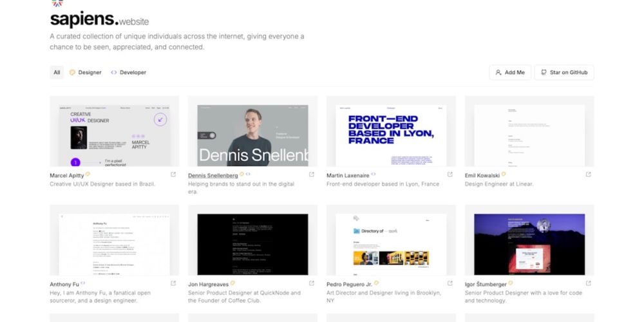The width and height of the screenshot is (644, 322).
Task: Click 'Hey, I am Anthony Fu' description
Action: [100, 296]
